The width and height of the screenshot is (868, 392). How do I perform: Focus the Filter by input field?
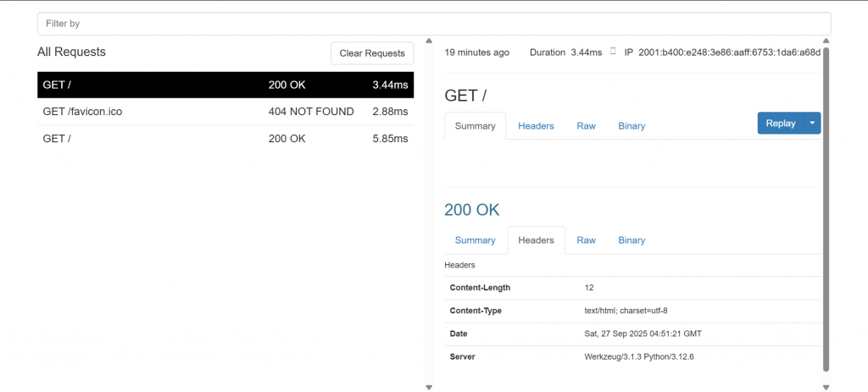click(x=434, y=24)
